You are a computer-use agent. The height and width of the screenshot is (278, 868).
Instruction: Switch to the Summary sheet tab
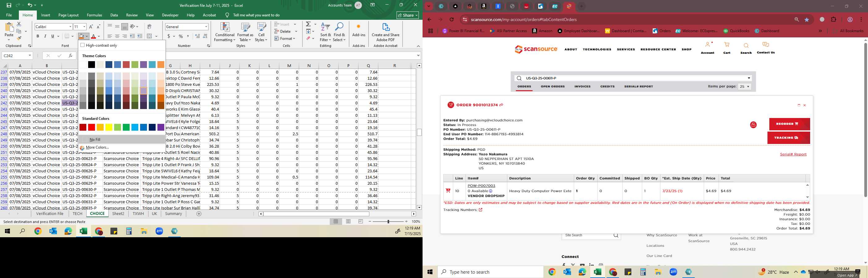pyautogui.click(x=174, y=214)
